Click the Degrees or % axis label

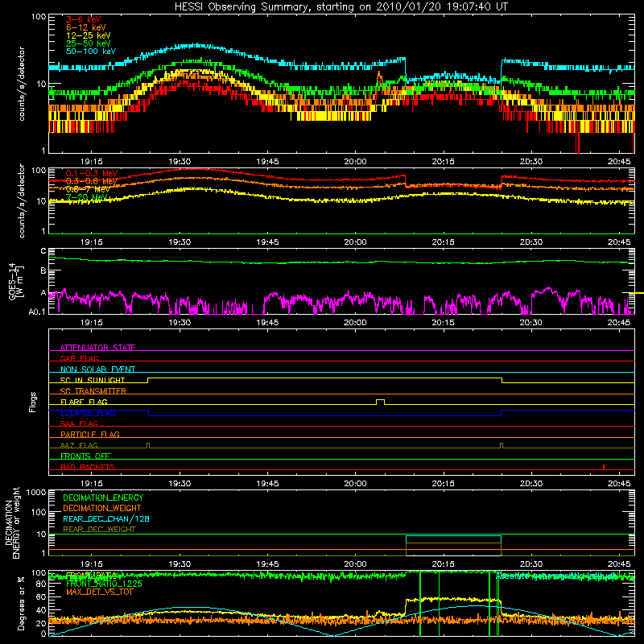click(21, 603)
